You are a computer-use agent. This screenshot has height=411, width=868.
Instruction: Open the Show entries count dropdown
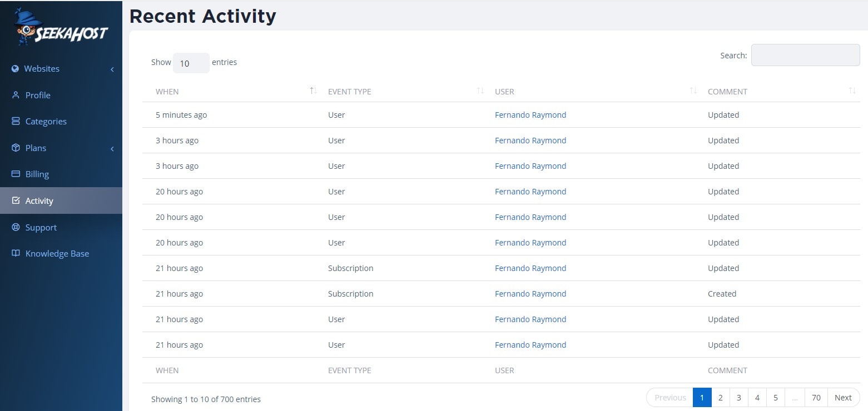tap(191, 63)
